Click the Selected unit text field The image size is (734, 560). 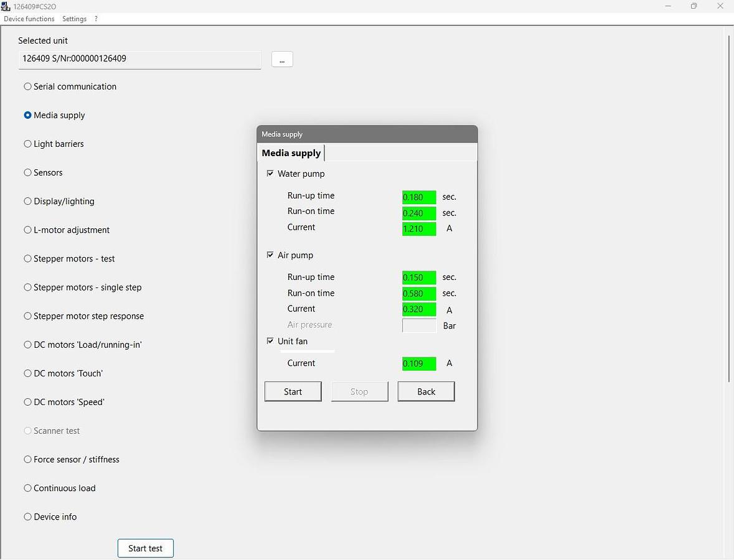[x=139, y=59]
